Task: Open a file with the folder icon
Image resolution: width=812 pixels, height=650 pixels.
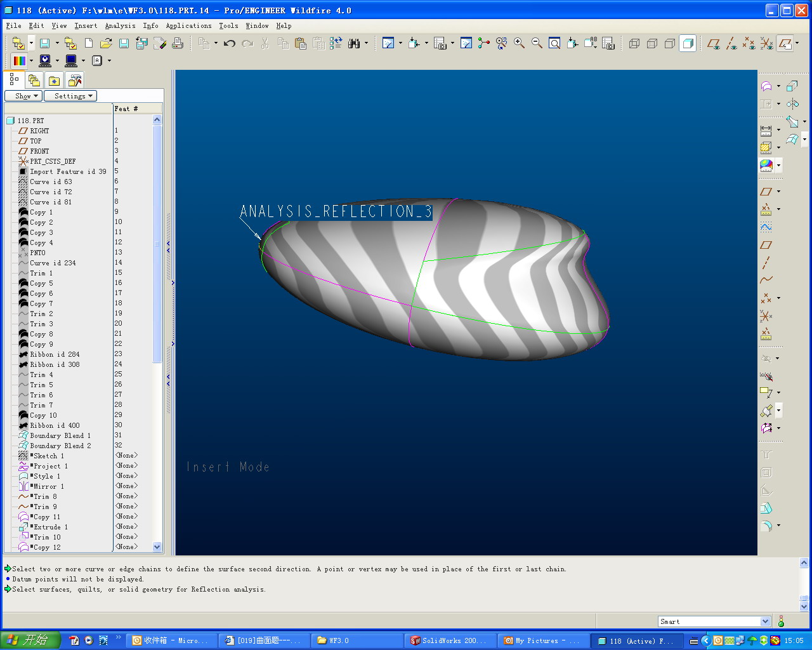Action: (x=106, y=43)
